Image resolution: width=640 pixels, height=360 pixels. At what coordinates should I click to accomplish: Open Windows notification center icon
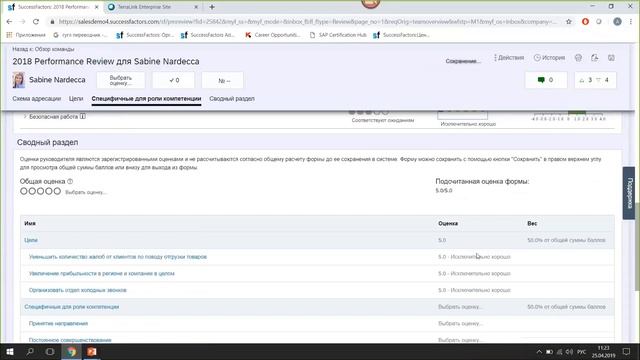tap(627, 351)
